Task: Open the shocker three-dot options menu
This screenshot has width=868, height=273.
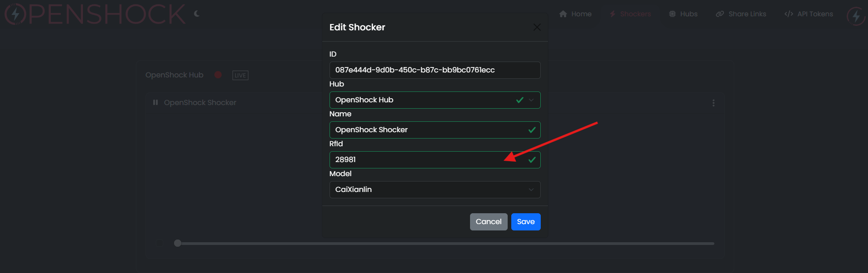Action: [713, 103]
